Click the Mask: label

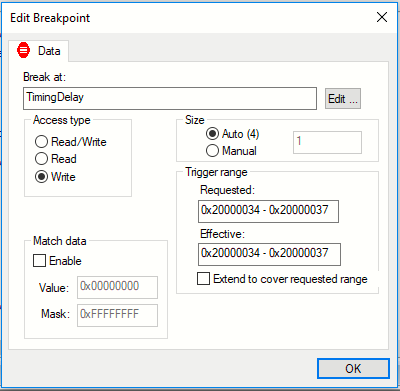coord(55,314)
